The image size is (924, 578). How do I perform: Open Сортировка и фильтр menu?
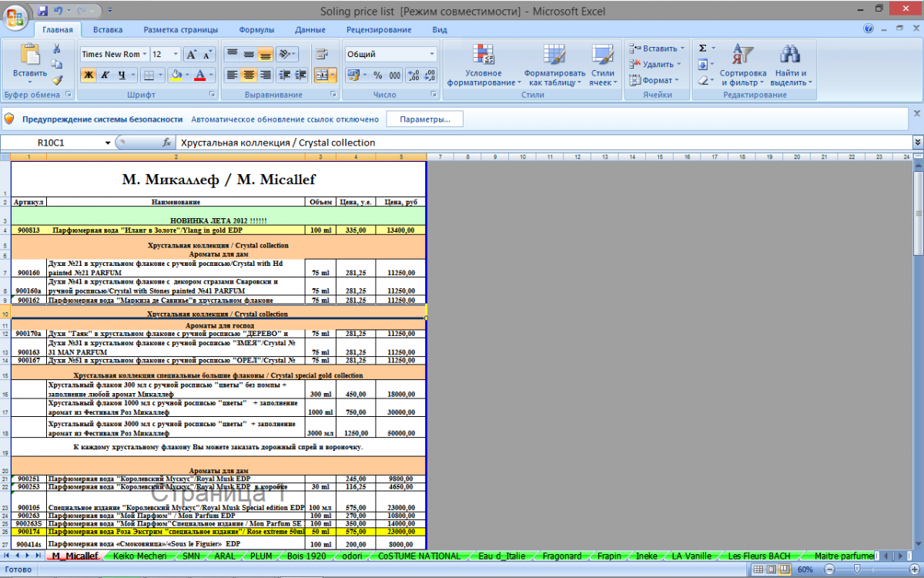pyautogui.click(x=742, y=66)
